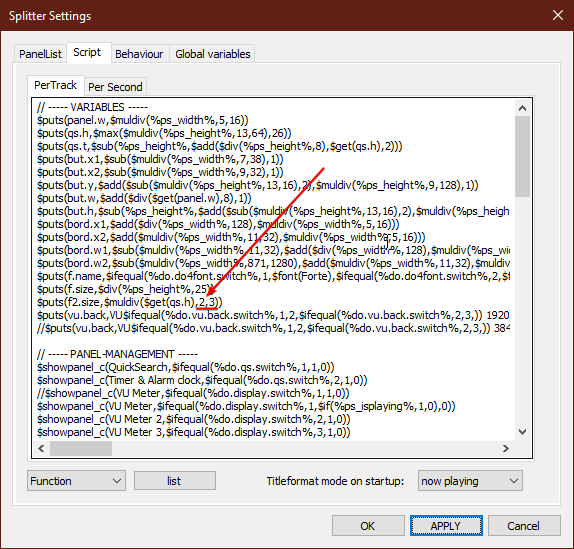This screenshot has width=574, height=549.
Task: Click the vertical scrollbar down arrow
Action: pos(522,432)
